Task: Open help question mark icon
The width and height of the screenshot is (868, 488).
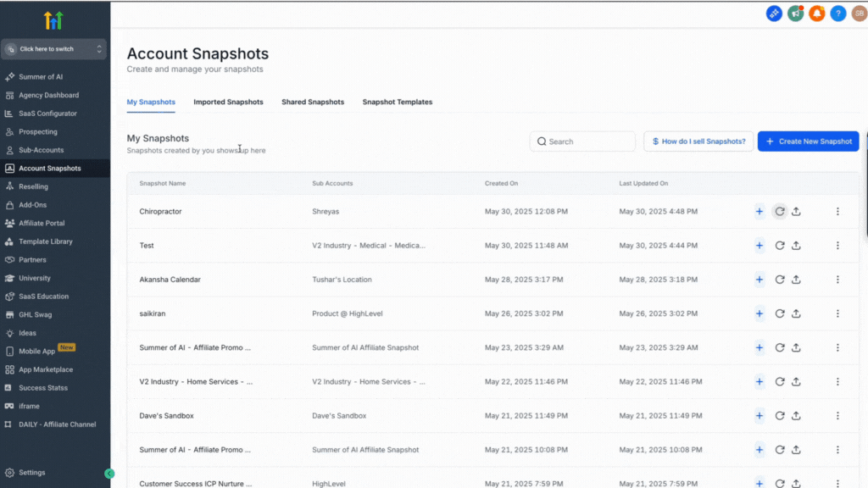Action: pos(838,14)
